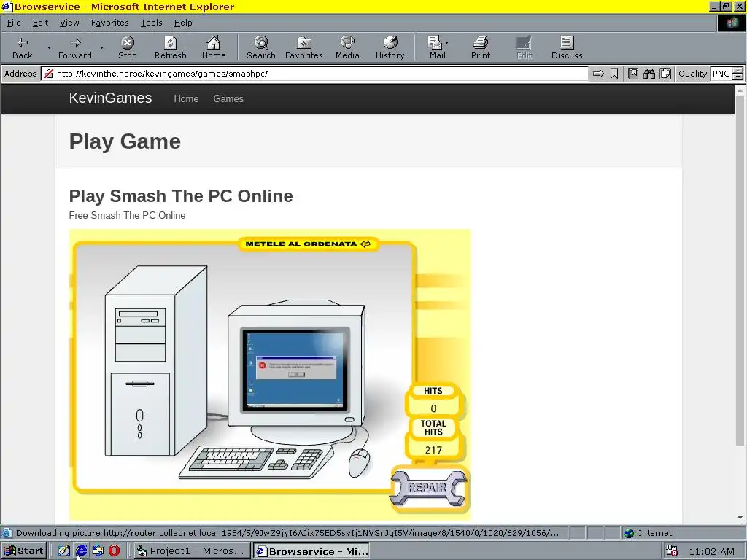Go to the browser Home page
The width and height of the screenshot is (747, 560).
click(x=214, y=47)
